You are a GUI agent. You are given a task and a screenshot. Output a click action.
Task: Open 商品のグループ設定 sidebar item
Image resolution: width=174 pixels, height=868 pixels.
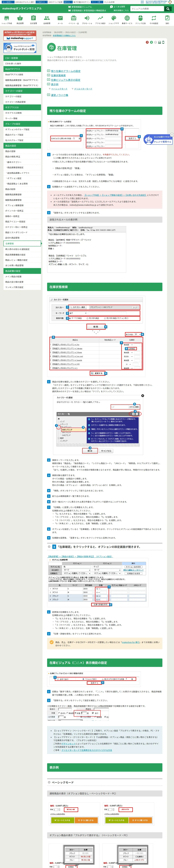coord(22,135)
